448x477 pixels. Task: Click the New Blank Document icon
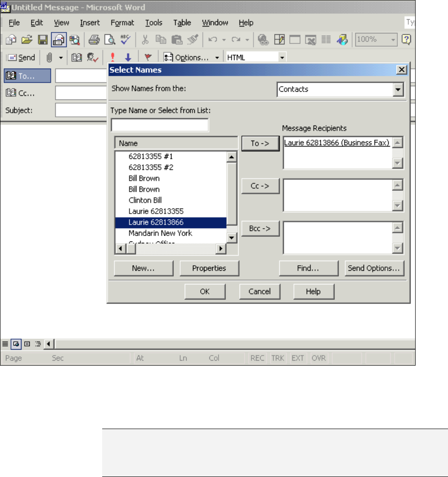click(11, 40)
